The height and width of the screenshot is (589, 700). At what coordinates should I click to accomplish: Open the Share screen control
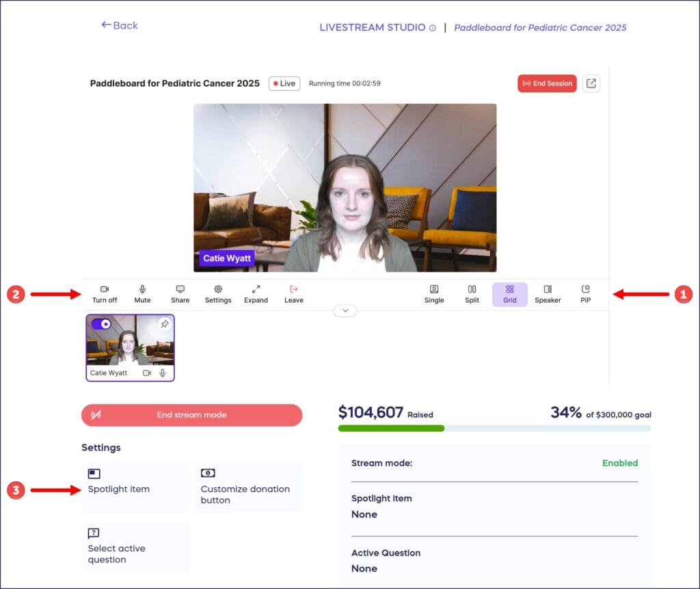[x=180, y=294]
